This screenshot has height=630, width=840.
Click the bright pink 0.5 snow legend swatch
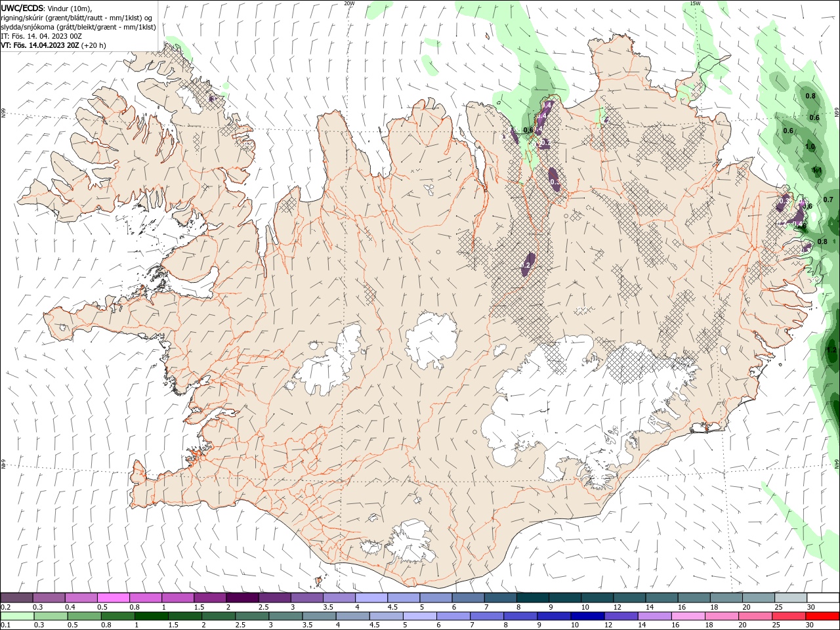click(113, 598)
